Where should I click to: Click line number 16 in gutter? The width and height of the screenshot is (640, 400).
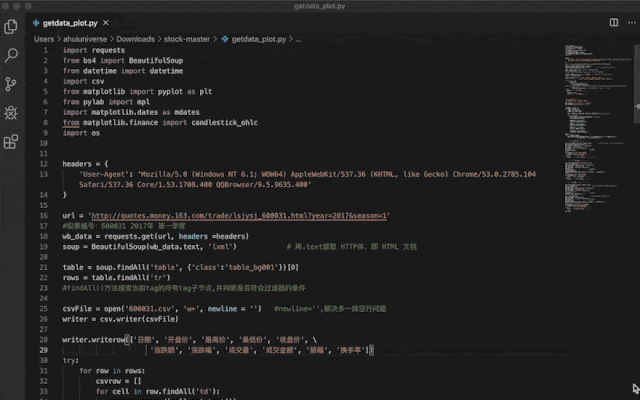point(44,216)
